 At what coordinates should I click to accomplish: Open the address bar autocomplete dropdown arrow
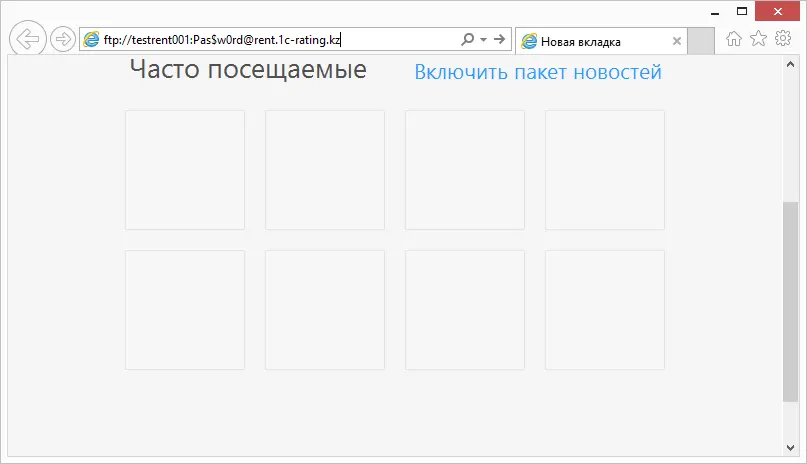click(x=483, y=40)
